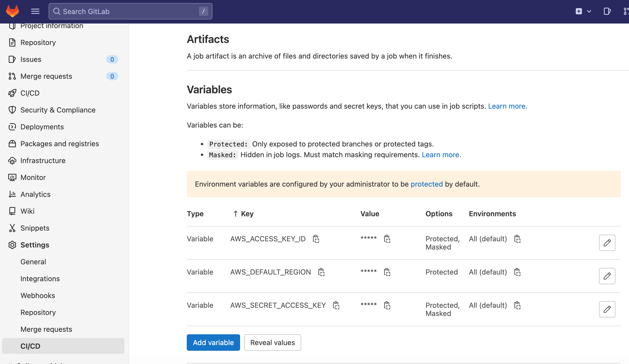Edit the AWS_ACCESS_KEY_ID variable
This screenshot has width=629, height=364.
click(607, 243)
